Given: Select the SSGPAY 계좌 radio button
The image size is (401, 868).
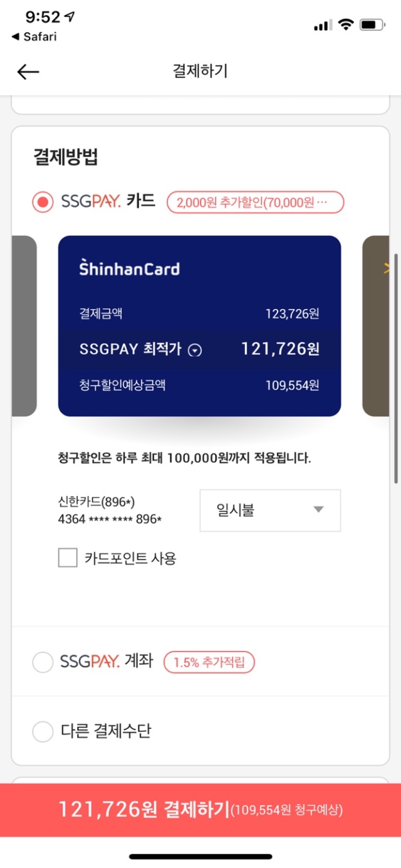Looking at the screenshot, I should pyautogui.click(x=43, y=662).
